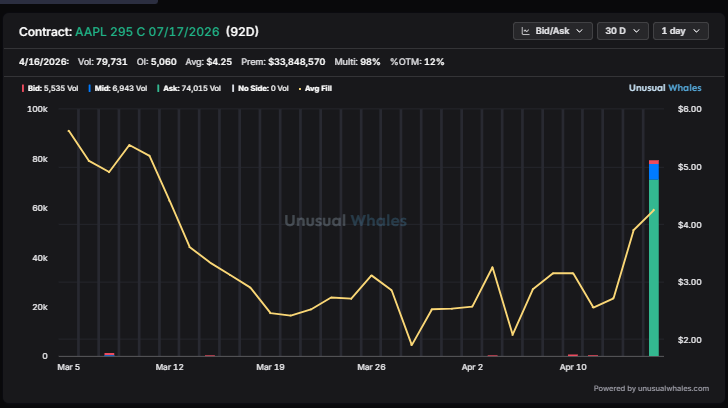Toggle the No Side: 0 Vol legend series
Image resolution: width=728 pixels, height=408 pixels.
point(260,88)
